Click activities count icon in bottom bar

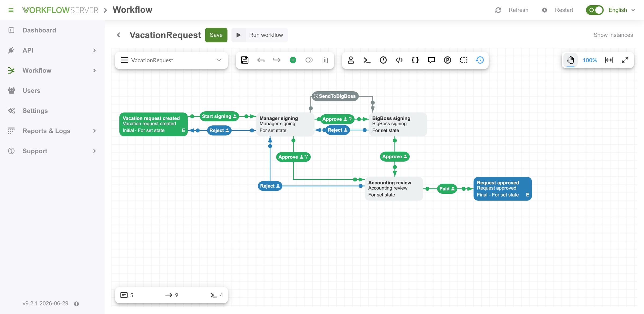click(124, 295)
